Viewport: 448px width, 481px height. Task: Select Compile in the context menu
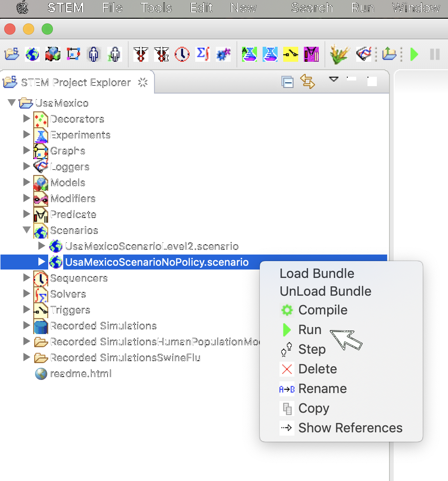coord(323,310)
